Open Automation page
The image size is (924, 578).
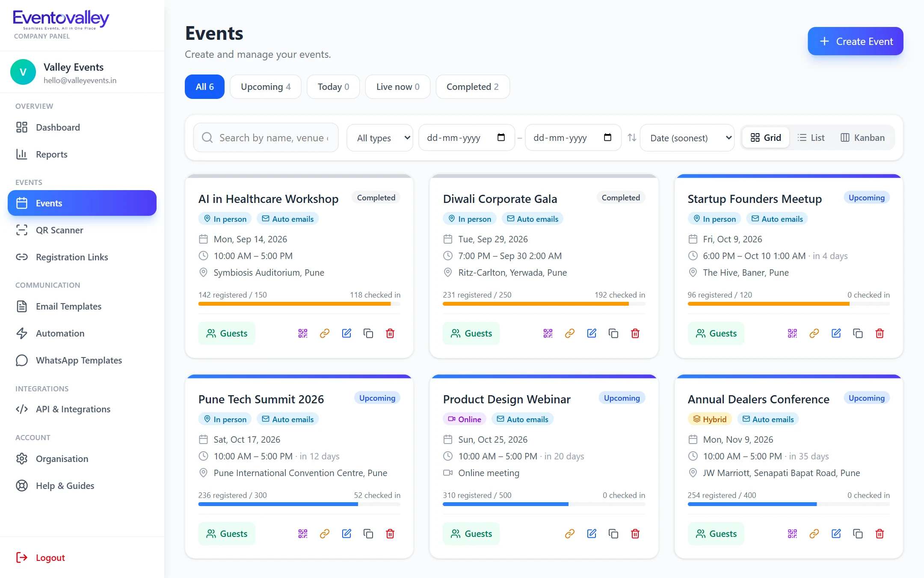click(82, 333)
